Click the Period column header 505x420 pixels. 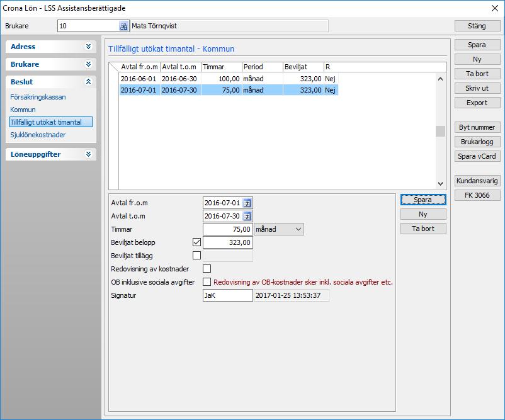pyautogui.click(x=263, y=67)
